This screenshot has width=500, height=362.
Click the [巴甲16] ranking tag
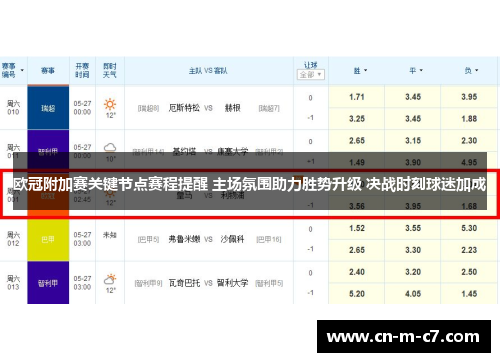click(x=269, y=239)
